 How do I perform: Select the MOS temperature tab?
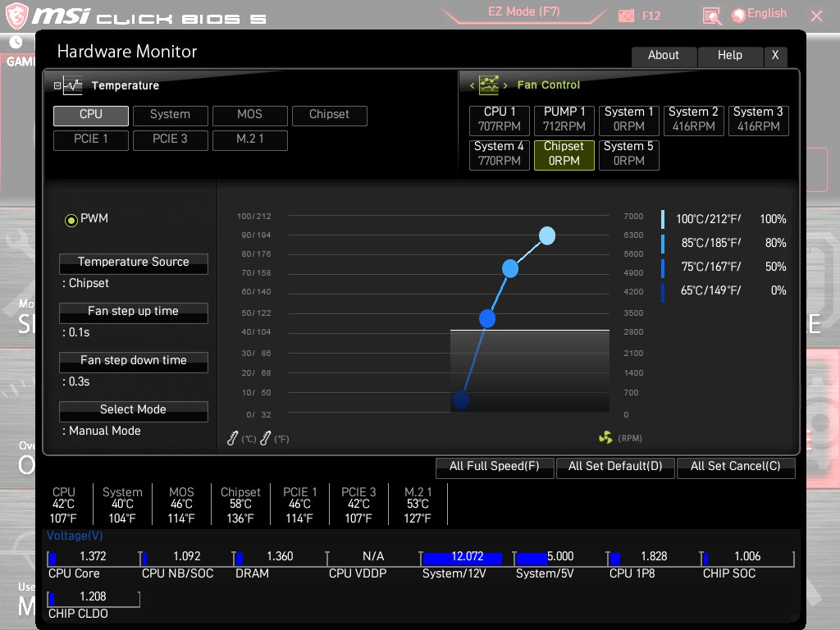pos(250,116)
